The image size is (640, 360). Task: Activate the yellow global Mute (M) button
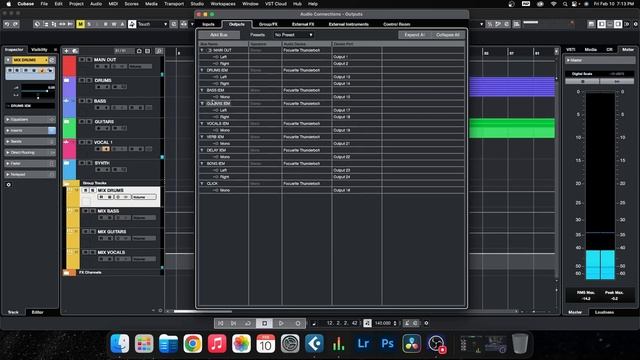tap(80, 24)
